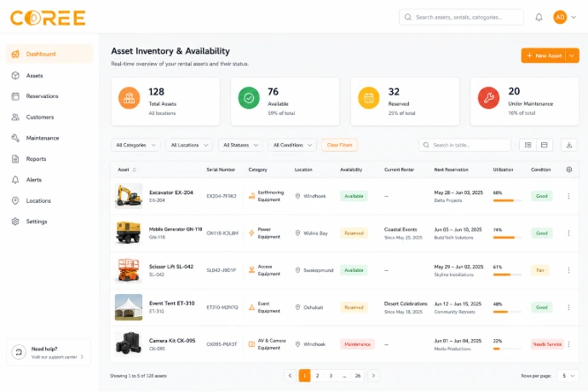Viewport: 588px width, 392px height.
Task: Open row actions for Camera Kit CK-095
Action: [x=568, y=344]
